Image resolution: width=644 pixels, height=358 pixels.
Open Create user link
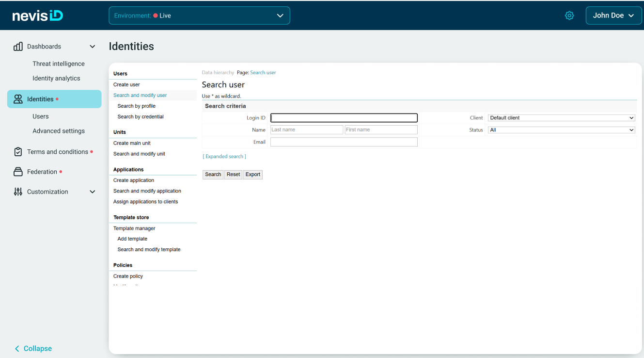coord(126,84)
